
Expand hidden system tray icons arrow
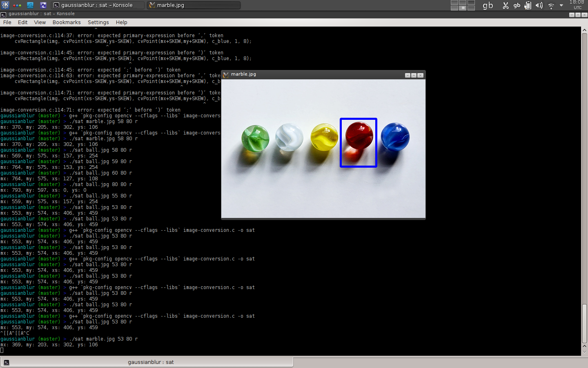click(x=561, y=5)
